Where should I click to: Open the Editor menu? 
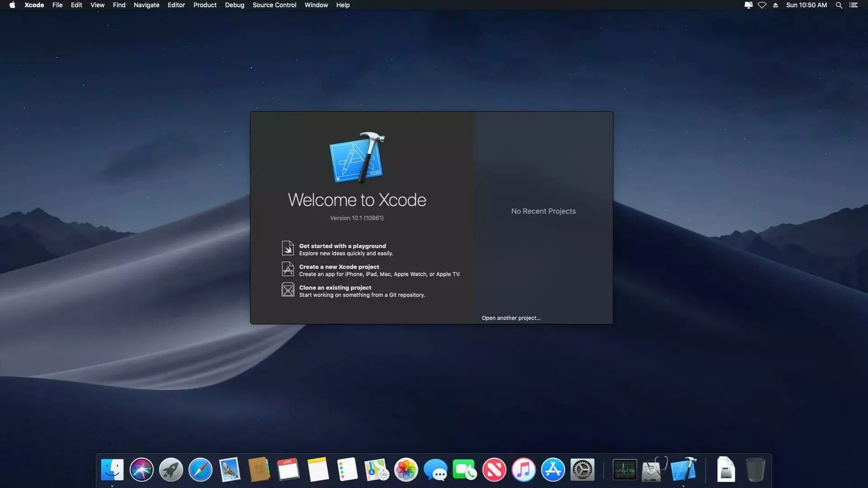(176, 5)
